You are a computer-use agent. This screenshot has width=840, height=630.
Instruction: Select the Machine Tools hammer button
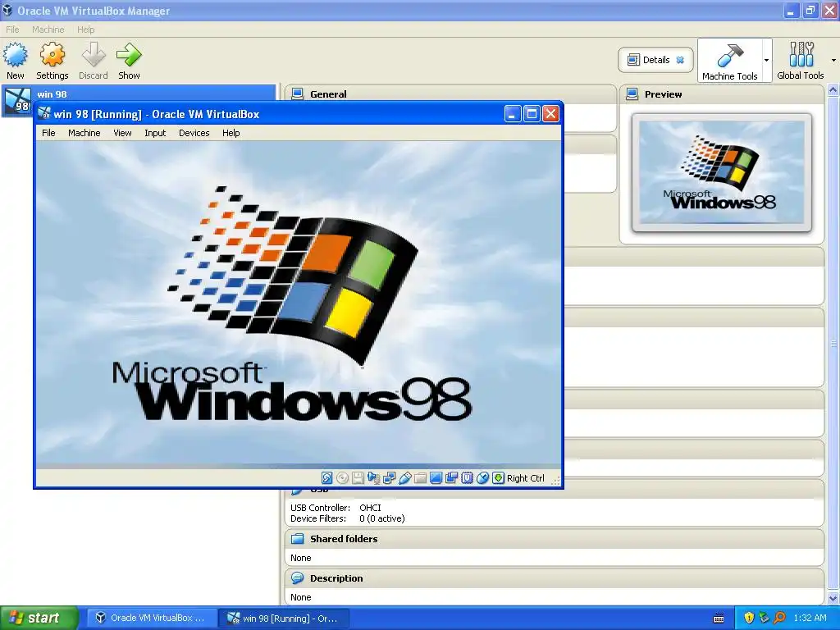click(729, 60)
